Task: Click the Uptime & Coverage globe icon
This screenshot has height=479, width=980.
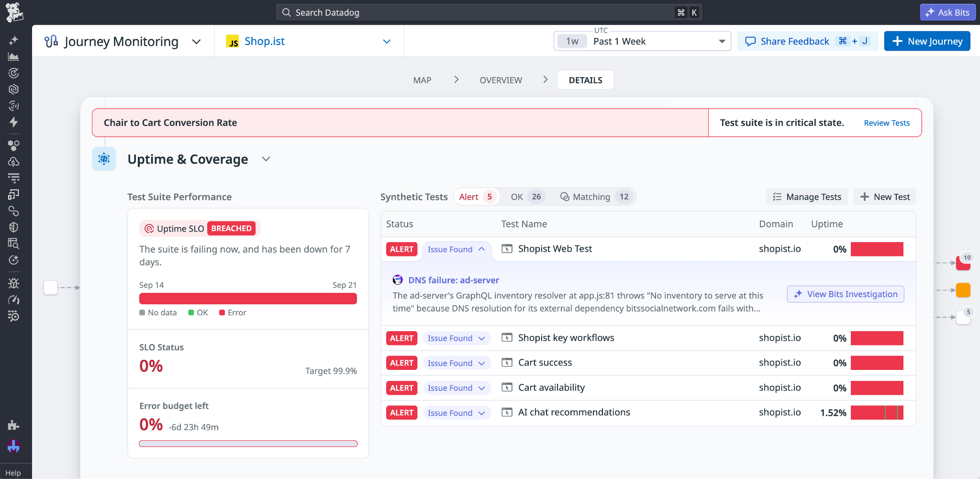Action: (104, 159)
